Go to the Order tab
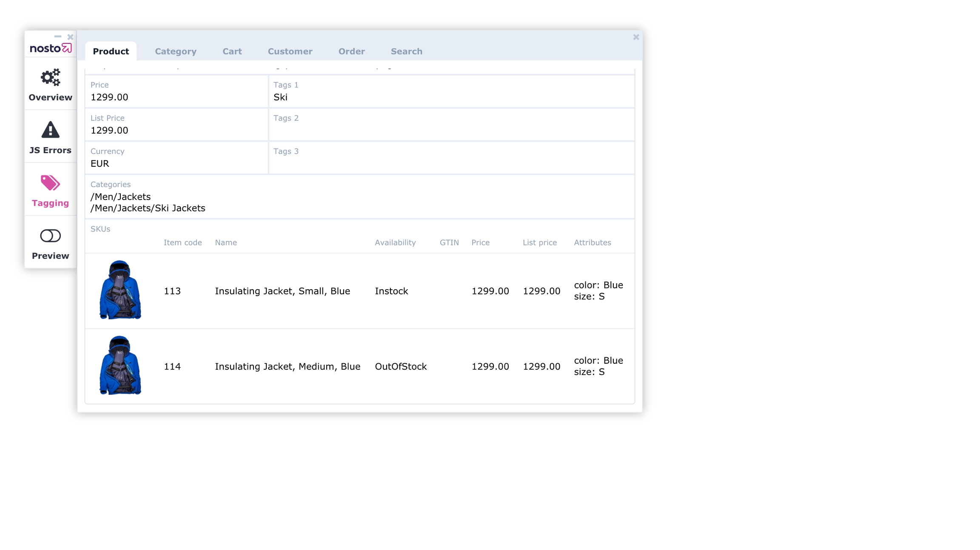 (351, 51)
